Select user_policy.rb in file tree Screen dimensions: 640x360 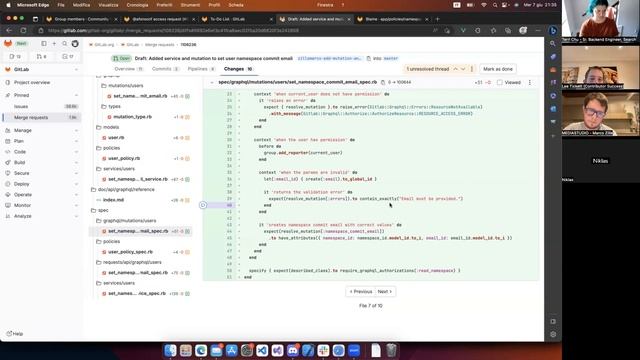click(x=124, y=158)
